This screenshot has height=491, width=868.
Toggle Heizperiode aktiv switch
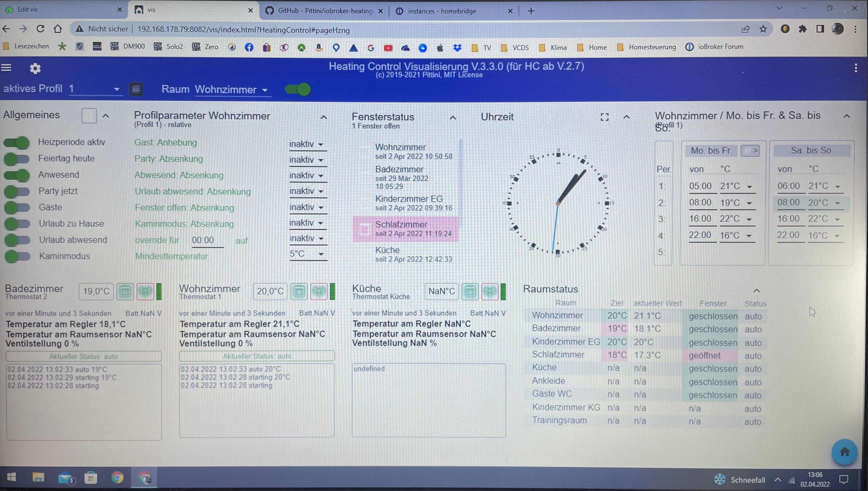[17, 143]
